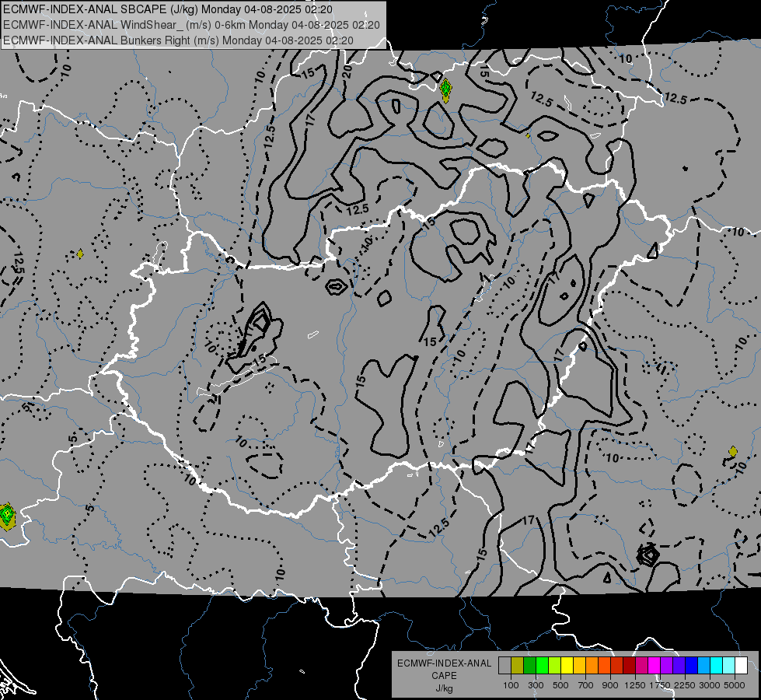Click the yellow-green legend swatch
The image size is (761, 700).
tap(554, 665)
